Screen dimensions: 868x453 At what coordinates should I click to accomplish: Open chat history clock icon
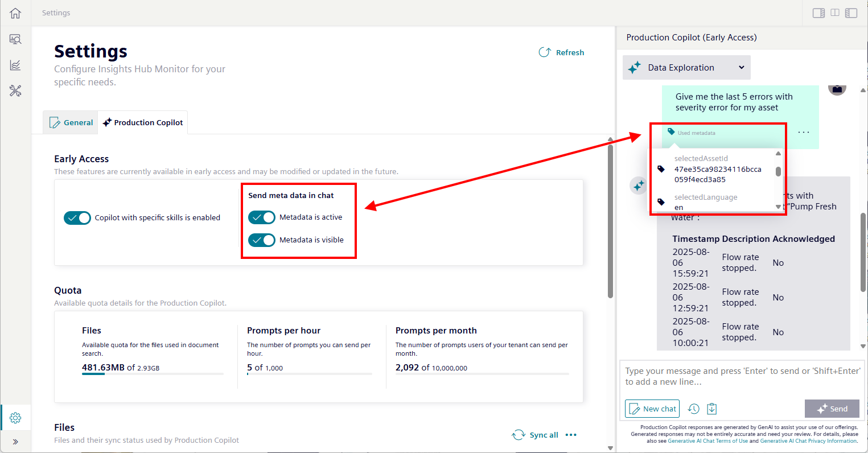click(x=693, y=409)
